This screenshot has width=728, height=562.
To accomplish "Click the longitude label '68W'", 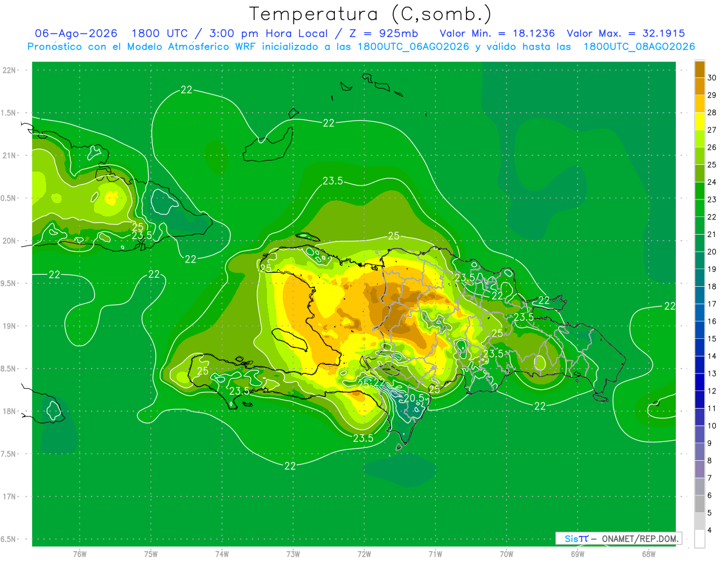I will pos(649,554).
